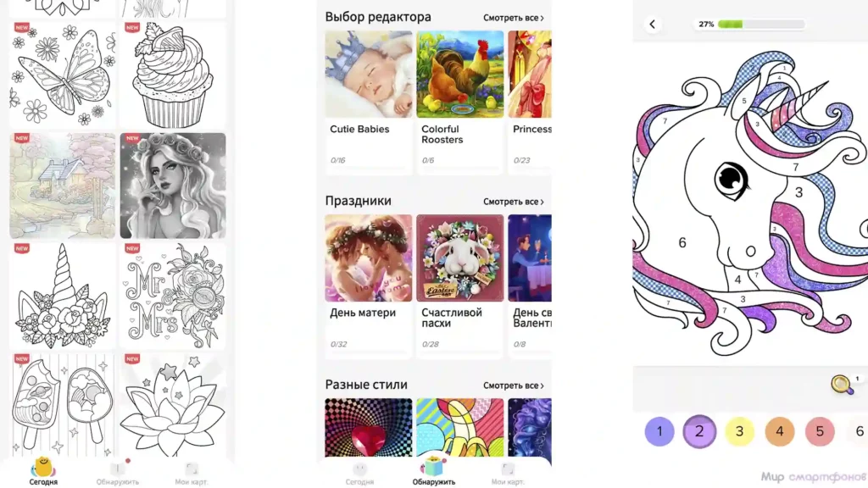Expand Смотреть все for Праздники
868x488 pixels.
[x=513, y=202]
